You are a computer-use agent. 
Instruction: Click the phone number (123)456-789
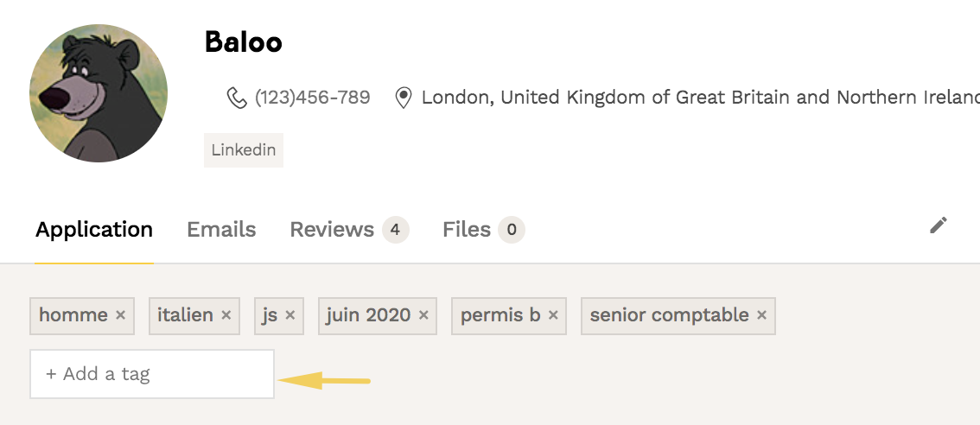(313, 98)
